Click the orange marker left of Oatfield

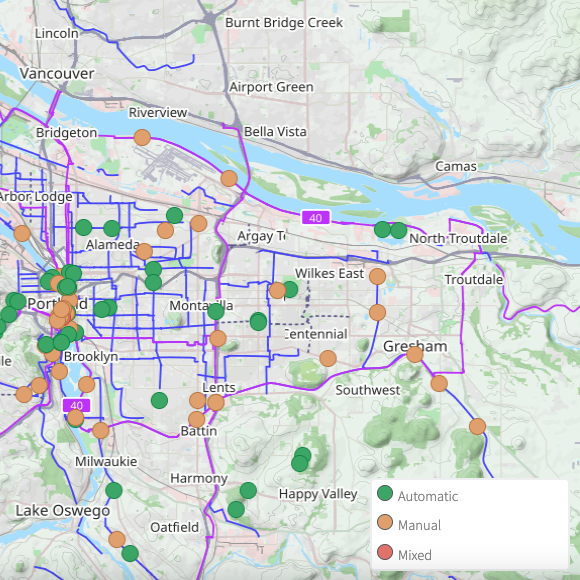click(x=117, y=539)
